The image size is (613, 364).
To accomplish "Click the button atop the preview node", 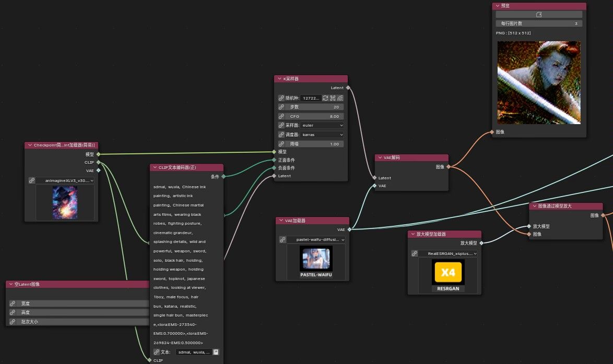I will pyautogui.click(x=539, y=15).
